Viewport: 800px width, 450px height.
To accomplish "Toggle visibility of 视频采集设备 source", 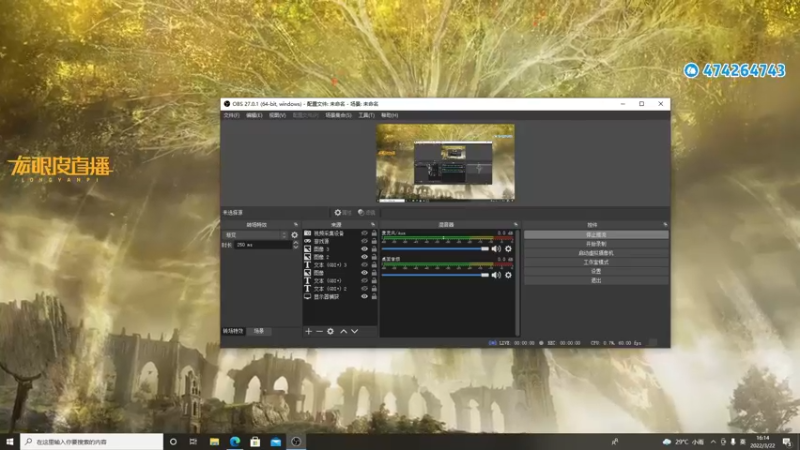I will pyautogui.click(x=364, y=233).
